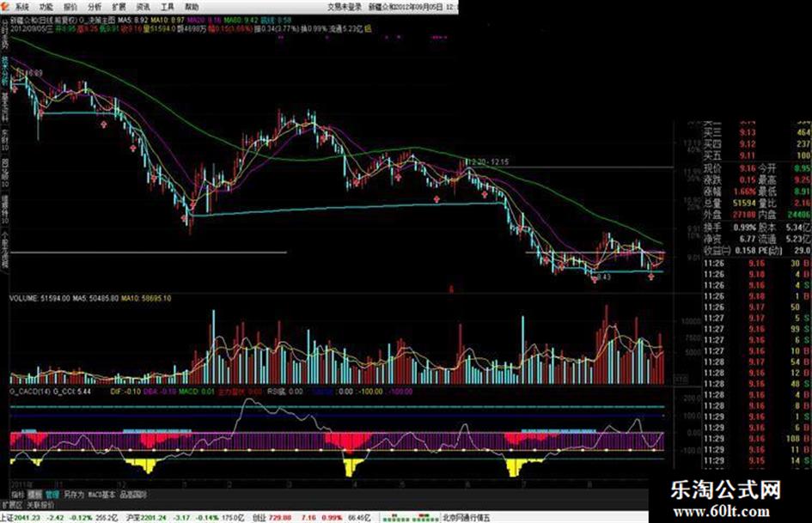Click the 外盘 27188 quote value
The width and height of the screenshot is (812, 523).
point(744,214)
